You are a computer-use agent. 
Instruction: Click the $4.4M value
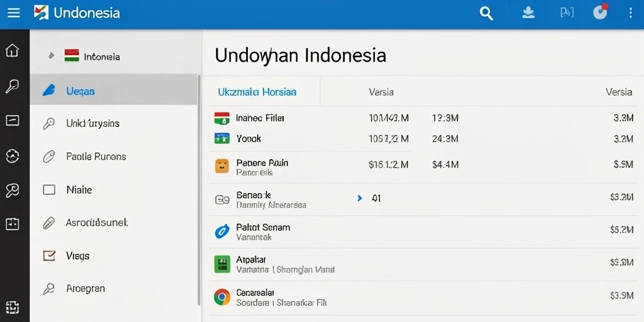445,165
